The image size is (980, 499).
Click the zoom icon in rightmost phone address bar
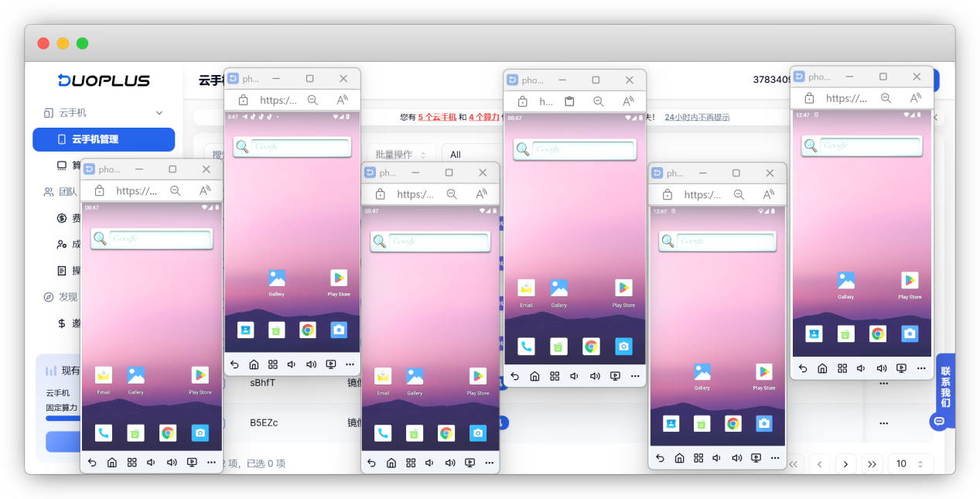886,98
